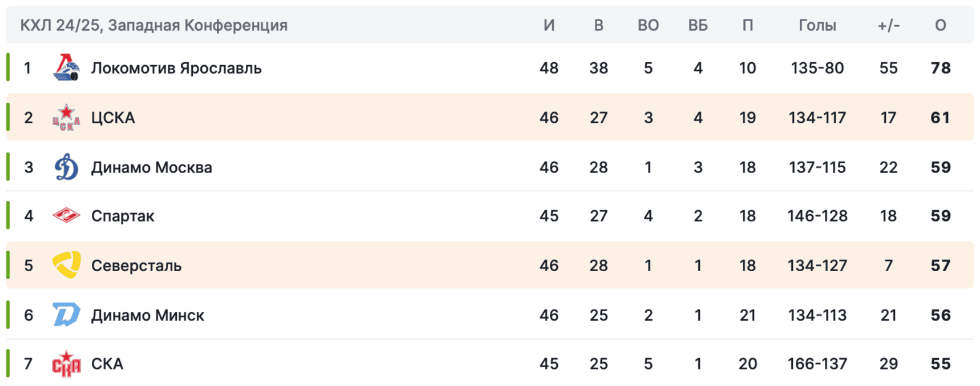This screenshot has width=980, height=386.
Task: Open the Динамо Минск team link
Action: (147, 315)
